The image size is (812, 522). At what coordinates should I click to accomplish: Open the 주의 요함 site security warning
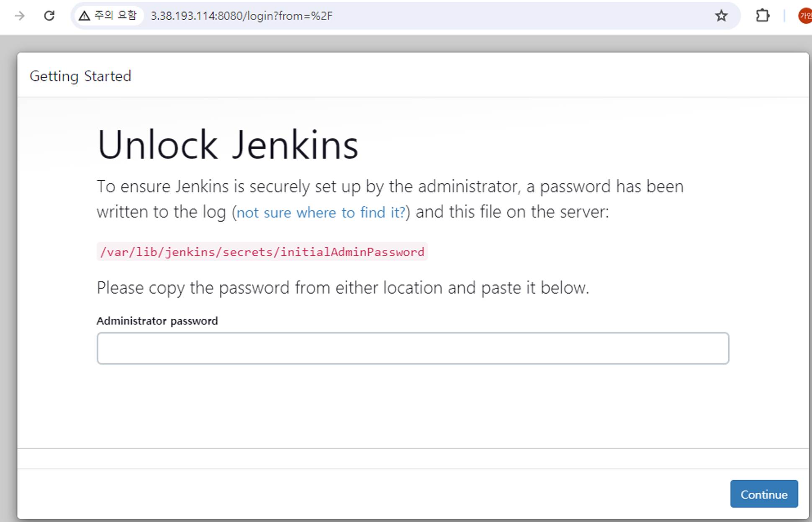[108, 16]
